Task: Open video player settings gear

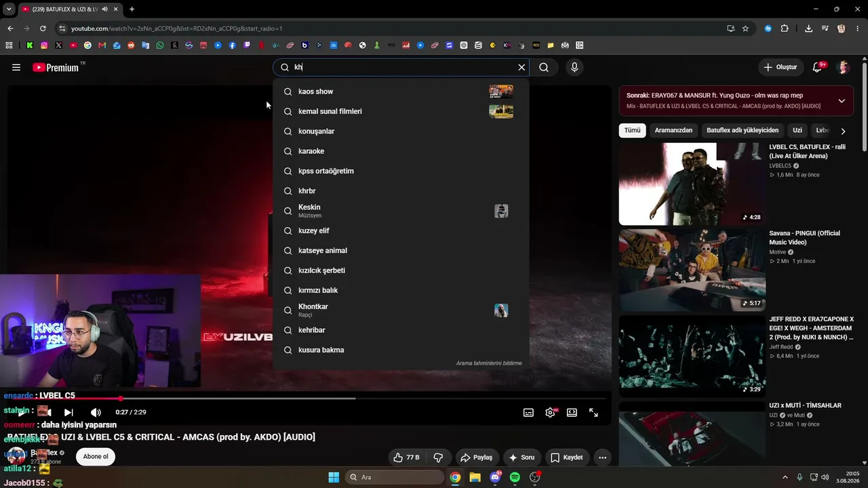Action: click(x=550, y=412)
